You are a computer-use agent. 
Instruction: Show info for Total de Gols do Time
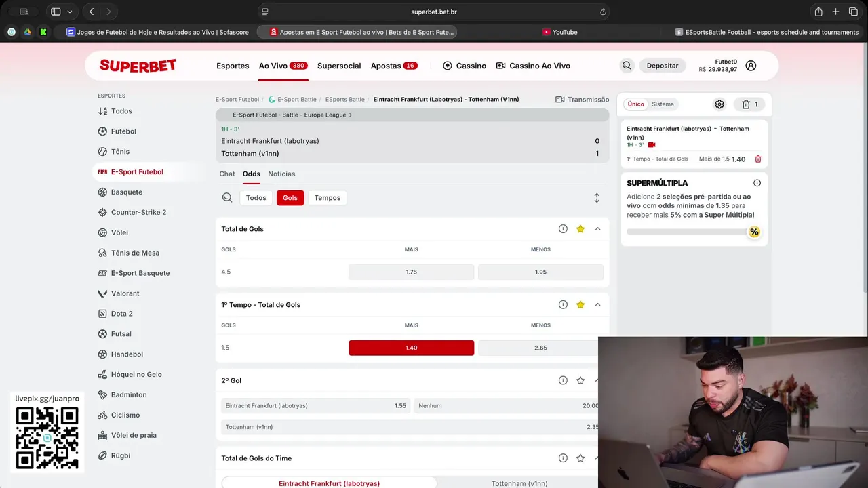[563, 458]
